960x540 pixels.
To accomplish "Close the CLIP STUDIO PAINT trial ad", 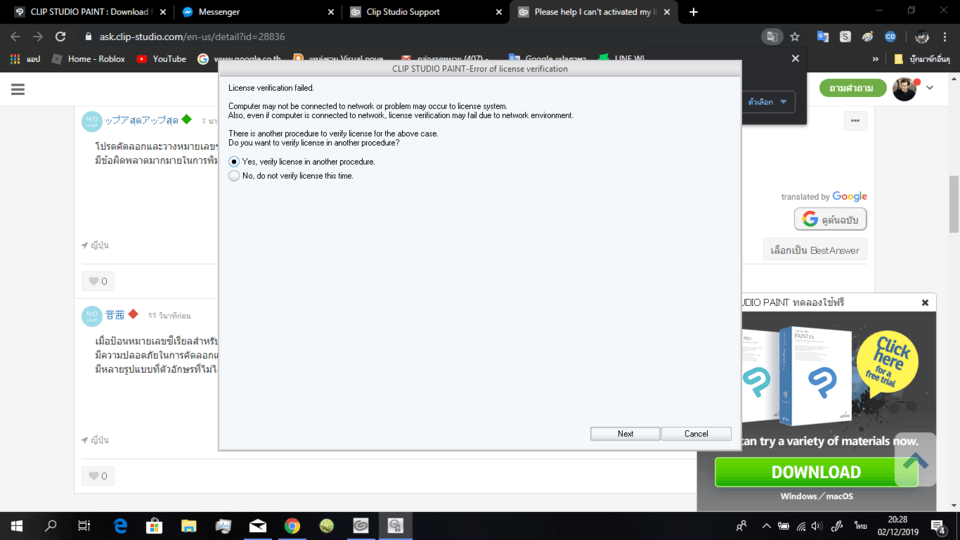I will (924, 302).
